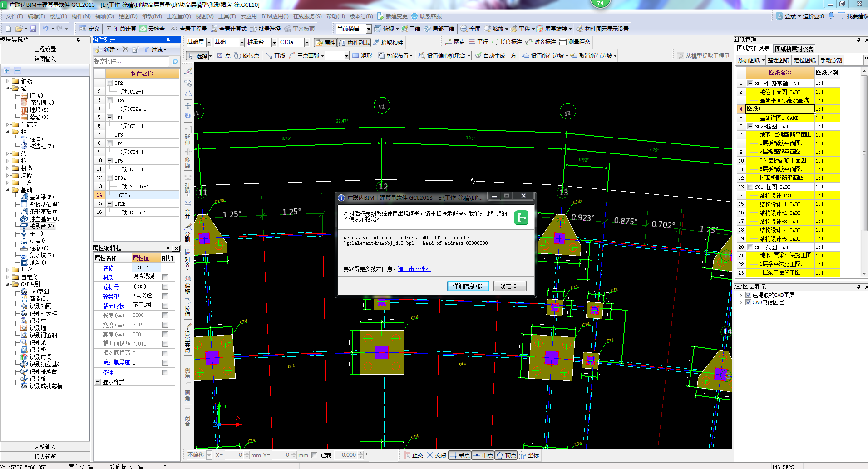Toggle the 属性 properties panel button

pyautogui.click(x=325, y=43)
